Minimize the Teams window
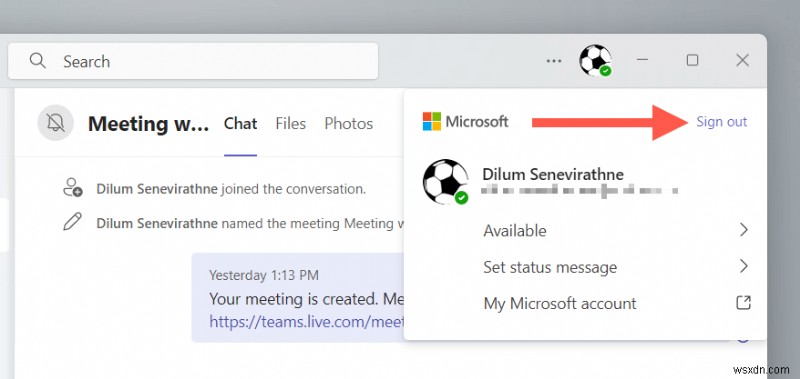This screenshot has width=800, height=379. (643, 60)
